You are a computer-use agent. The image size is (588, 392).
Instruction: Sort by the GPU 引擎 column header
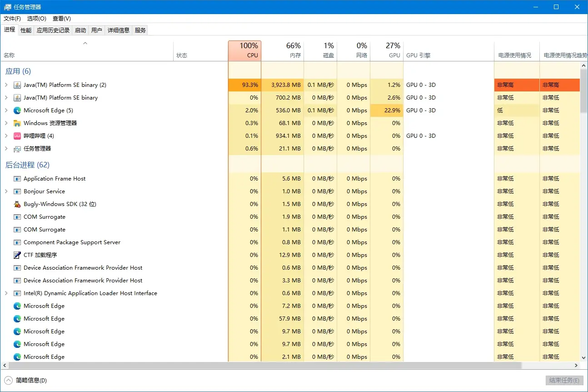click(x=448, y=50)
